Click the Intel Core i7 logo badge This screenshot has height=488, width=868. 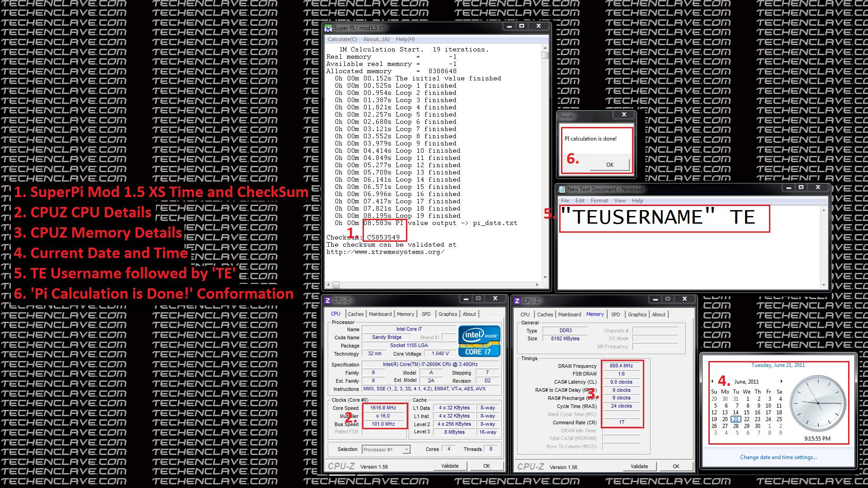[479, 341]
